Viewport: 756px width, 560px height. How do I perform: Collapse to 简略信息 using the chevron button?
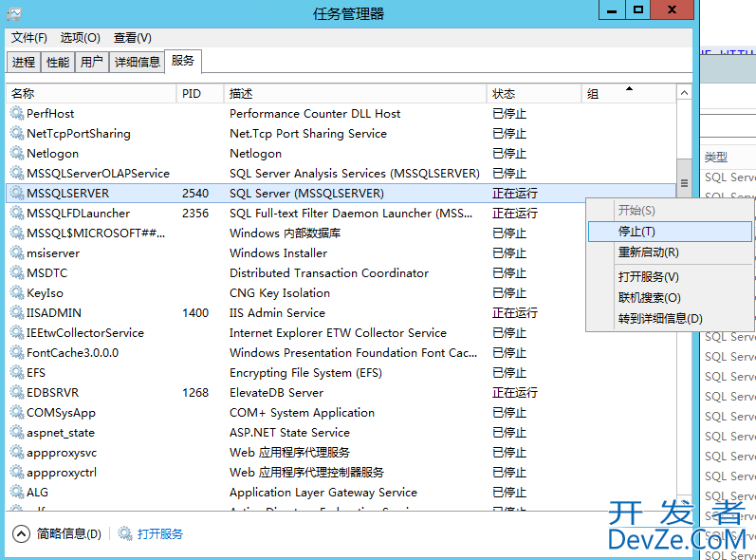pos(21,534)
